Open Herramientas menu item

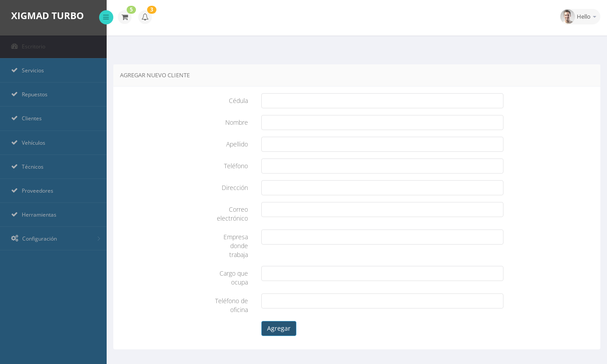click(x=53, y=215)
